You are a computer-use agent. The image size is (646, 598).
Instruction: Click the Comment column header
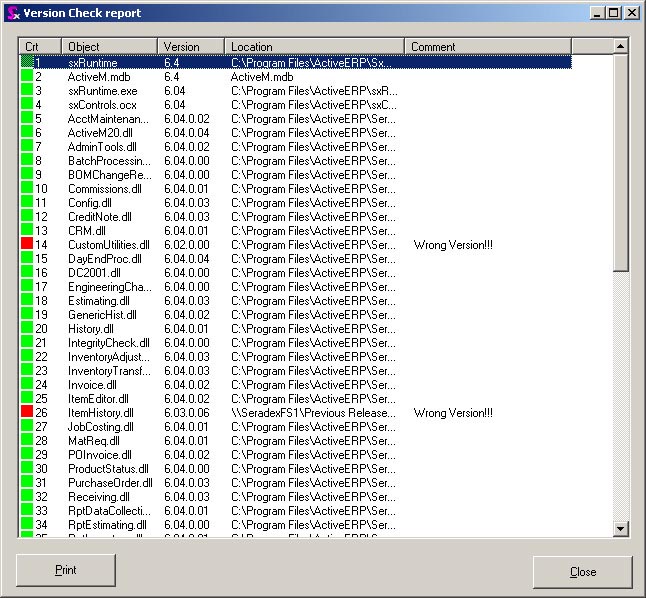tap(487, 47)
